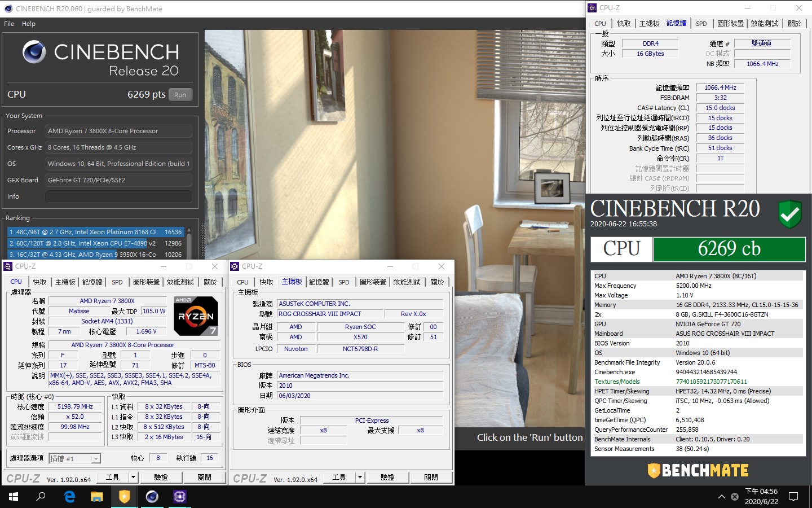Open 效能測試 tab in middle CPU-Z window

[x=407, y=282]
